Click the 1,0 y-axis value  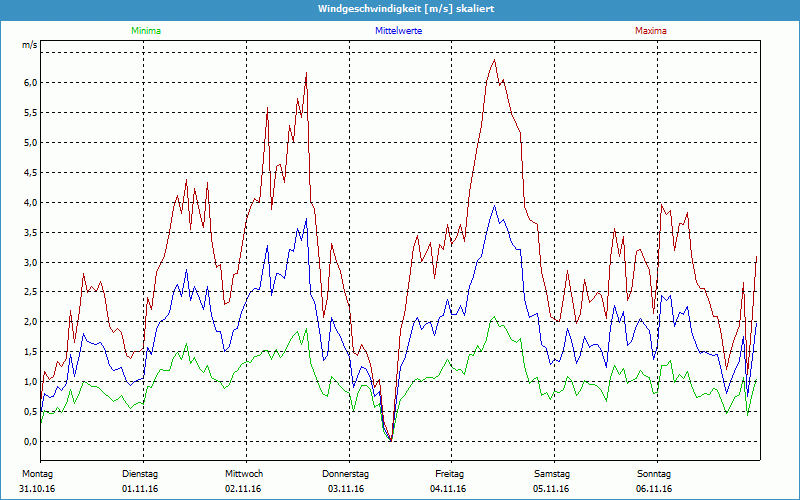coord(31,382)
